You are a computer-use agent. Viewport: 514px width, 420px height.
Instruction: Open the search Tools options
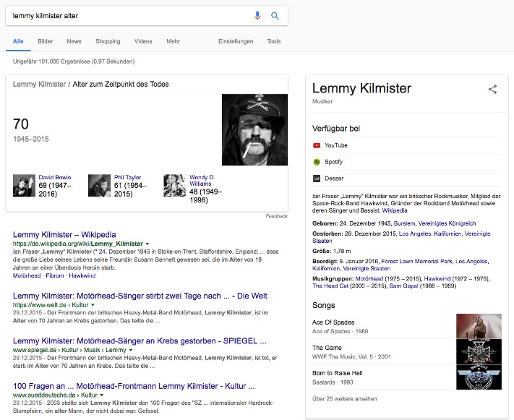274,41
